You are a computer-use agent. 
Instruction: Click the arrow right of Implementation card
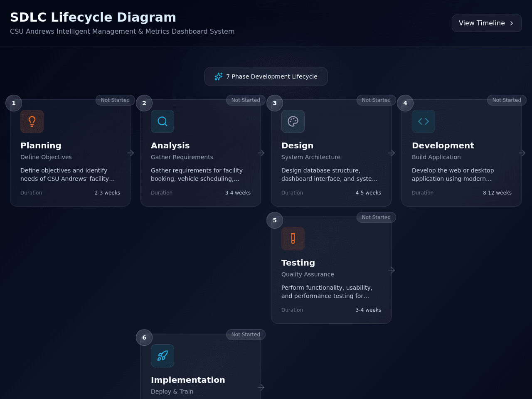pyautogui.click(x=261, y=387)
